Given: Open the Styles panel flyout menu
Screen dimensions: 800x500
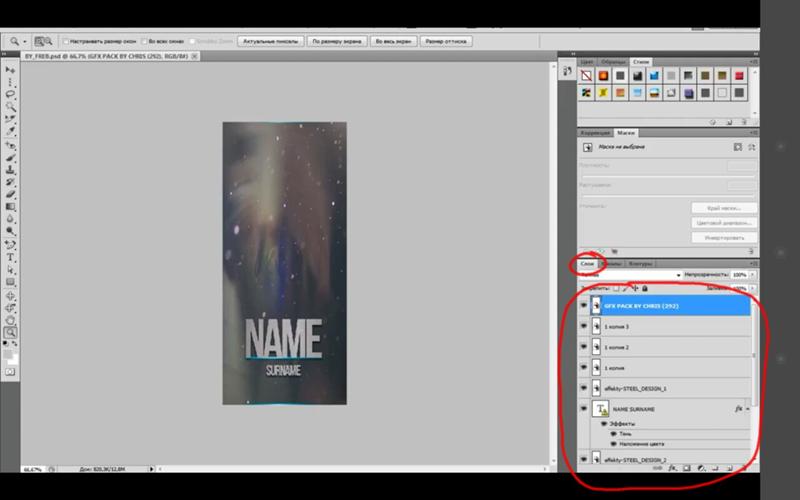Looking at the screenshot, I should pos(754,62).
